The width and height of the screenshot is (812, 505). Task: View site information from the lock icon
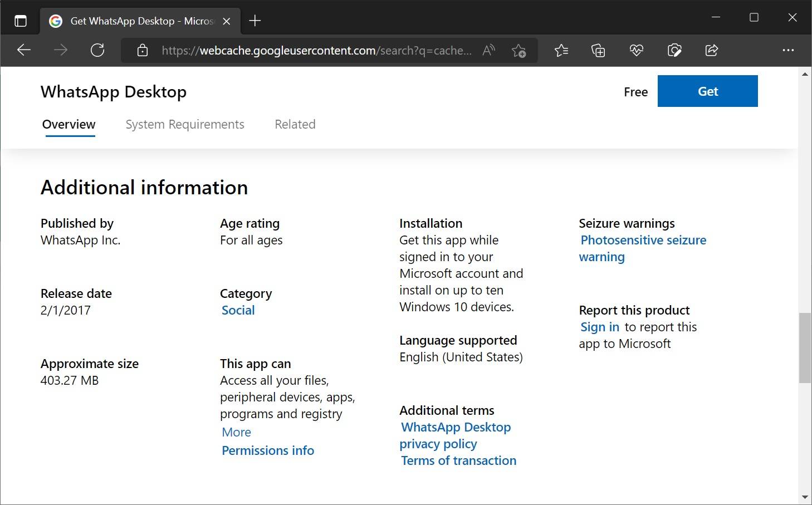click(143, 50)
